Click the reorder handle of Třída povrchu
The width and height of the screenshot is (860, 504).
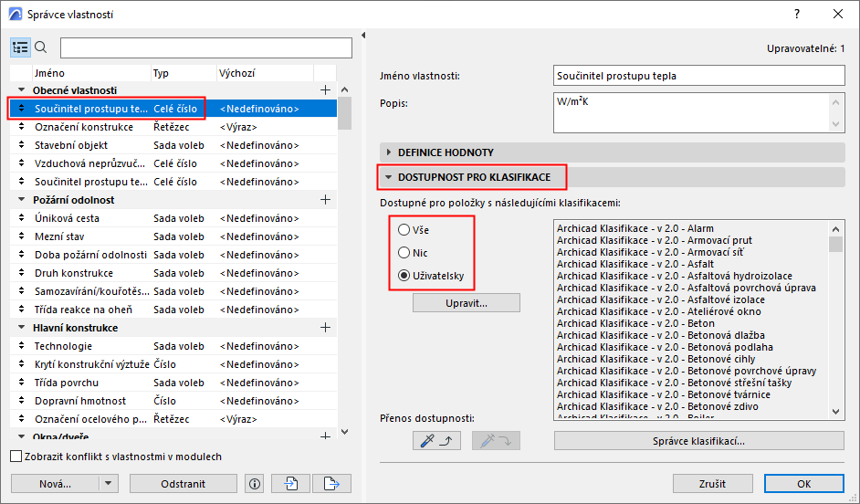point(21,383)
